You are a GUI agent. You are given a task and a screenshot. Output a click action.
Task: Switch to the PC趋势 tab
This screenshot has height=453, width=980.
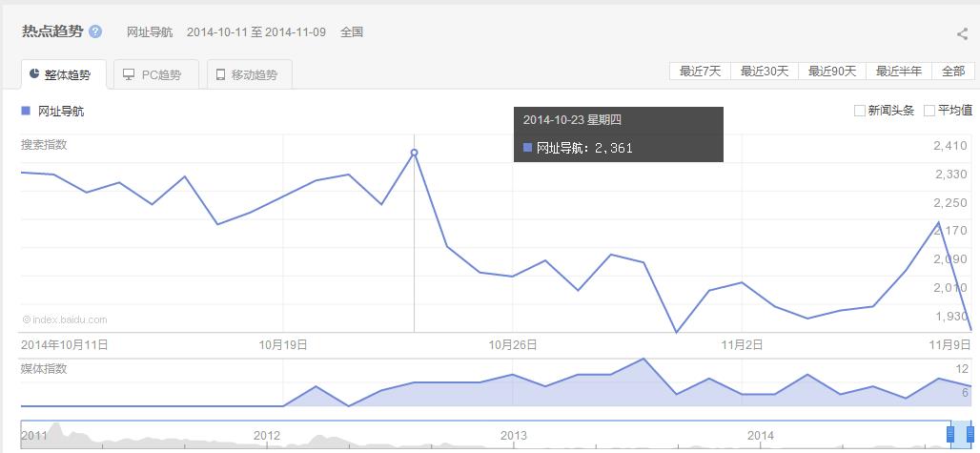(155, 74)
